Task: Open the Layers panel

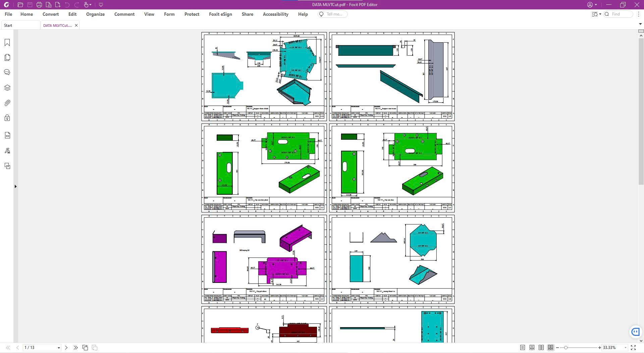Action: 7,88
